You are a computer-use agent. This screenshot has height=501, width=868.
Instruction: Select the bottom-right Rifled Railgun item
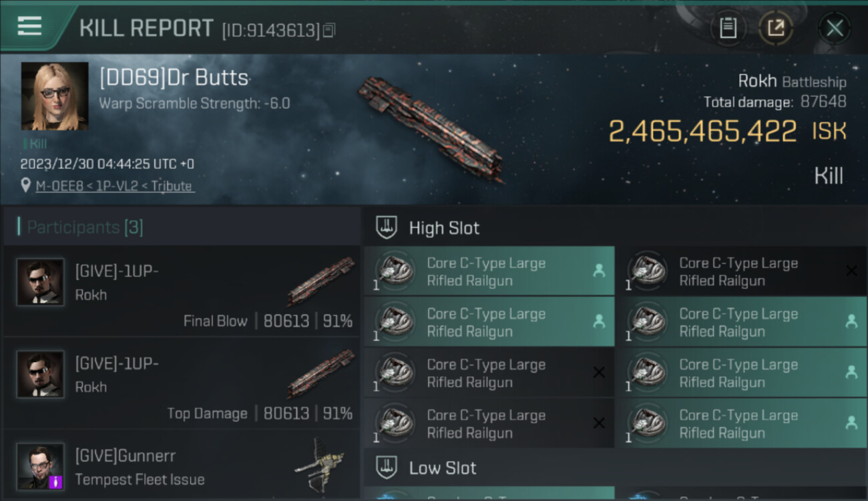click(x=741, y=424)
